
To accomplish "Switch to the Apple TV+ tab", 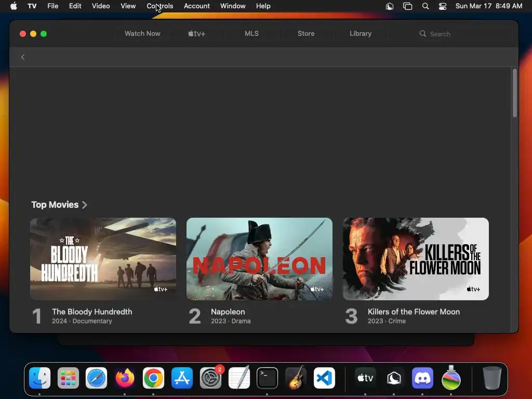I will [x=197, y=34].
